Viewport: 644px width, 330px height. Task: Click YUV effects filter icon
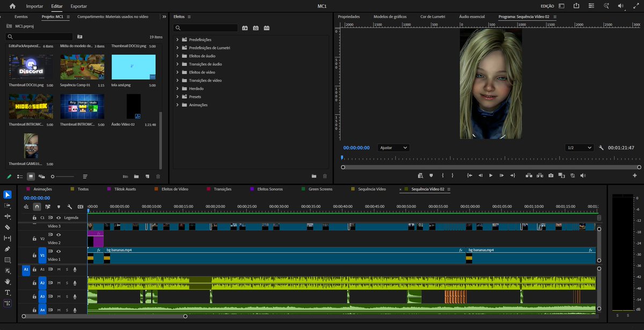(267, 28)
